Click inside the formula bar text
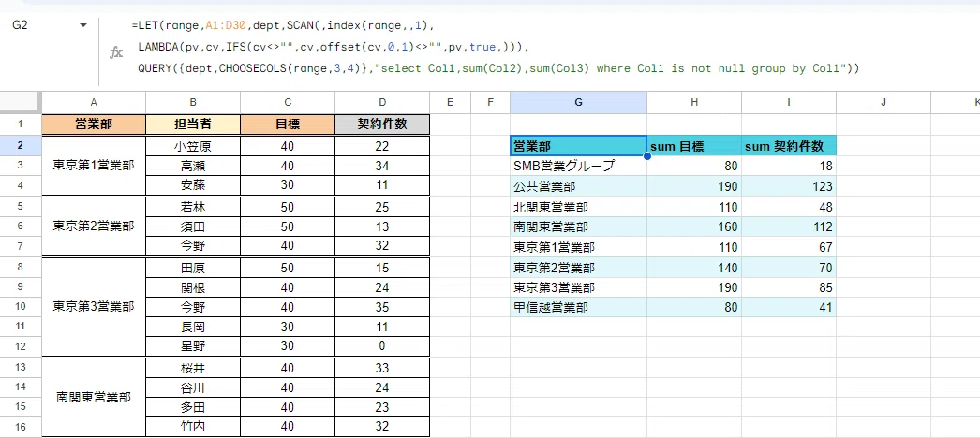980x438 pixels. click(x=494, y=48)
